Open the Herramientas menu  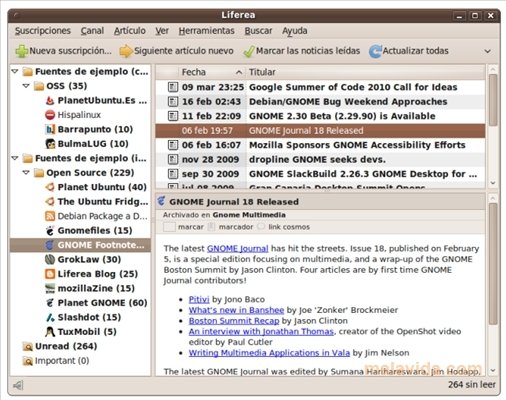(207, 31)
